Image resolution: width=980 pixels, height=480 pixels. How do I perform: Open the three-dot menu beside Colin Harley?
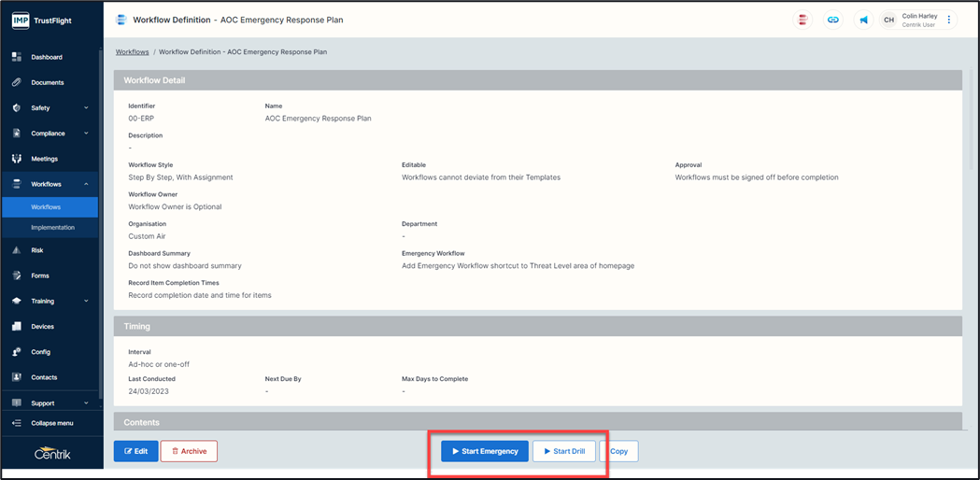pos(949,20)
